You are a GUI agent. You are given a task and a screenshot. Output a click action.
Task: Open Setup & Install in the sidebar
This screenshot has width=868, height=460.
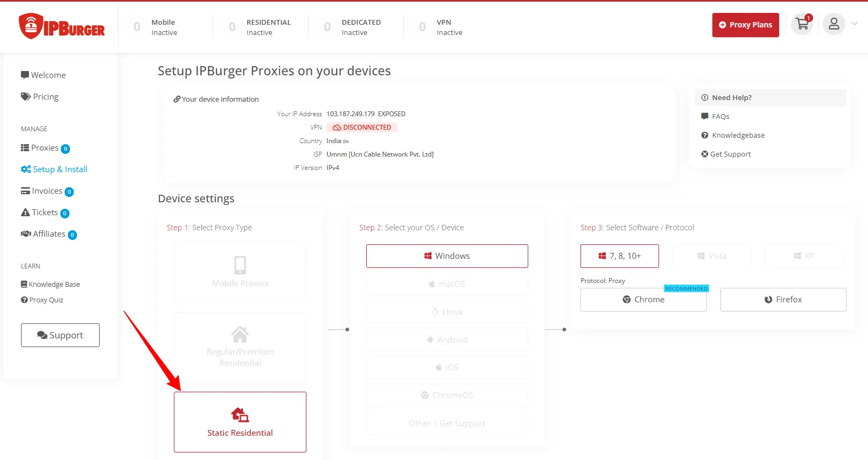[x=54, y=169]
